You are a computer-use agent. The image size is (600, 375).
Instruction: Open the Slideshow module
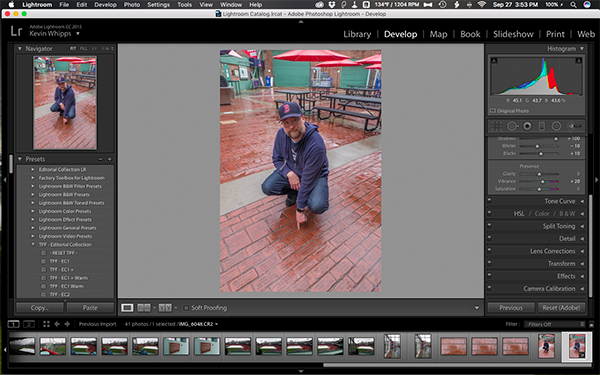pos(513,34)
